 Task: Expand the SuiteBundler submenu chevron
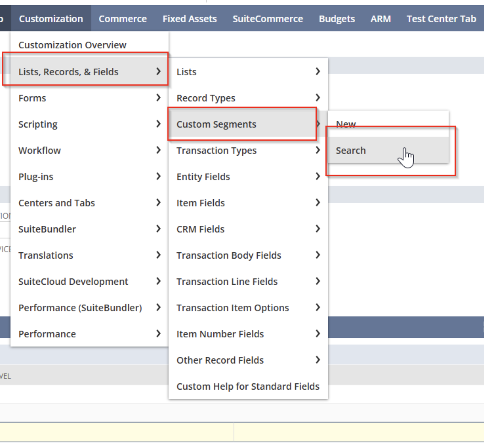point(159,229)
